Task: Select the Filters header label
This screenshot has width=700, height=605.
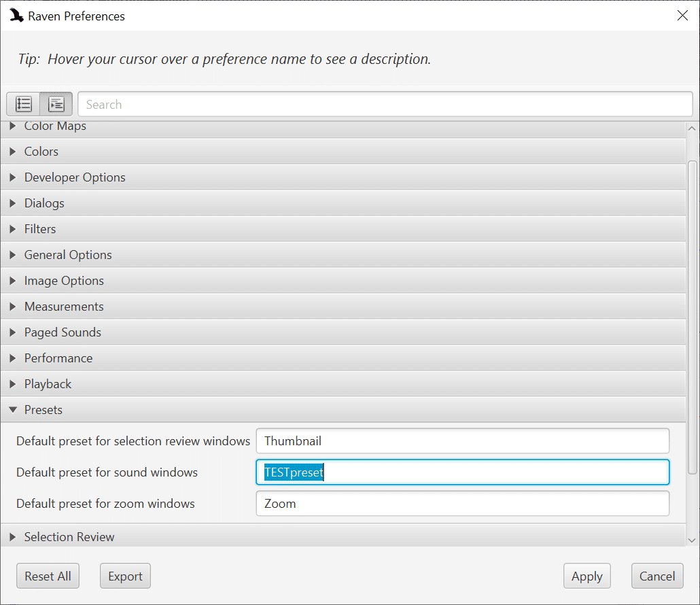Action: coord(39,229)
